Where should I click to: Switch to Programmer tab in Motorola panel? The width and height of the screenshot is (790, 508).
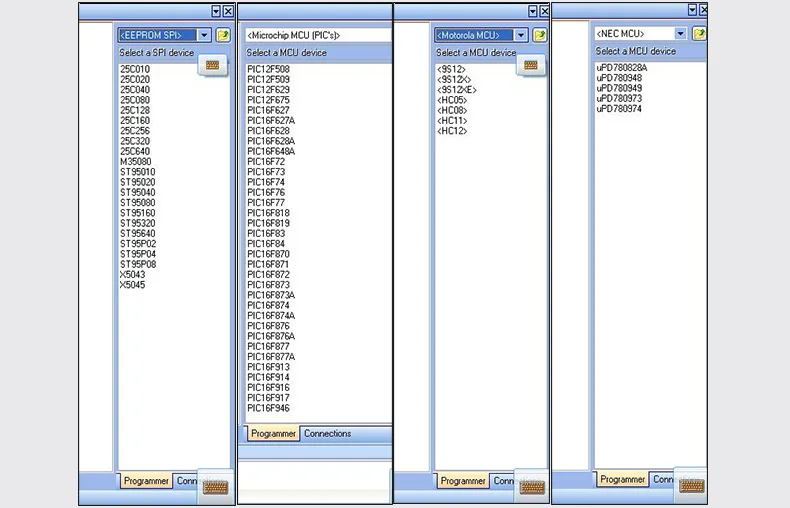[x=463, y=481]
